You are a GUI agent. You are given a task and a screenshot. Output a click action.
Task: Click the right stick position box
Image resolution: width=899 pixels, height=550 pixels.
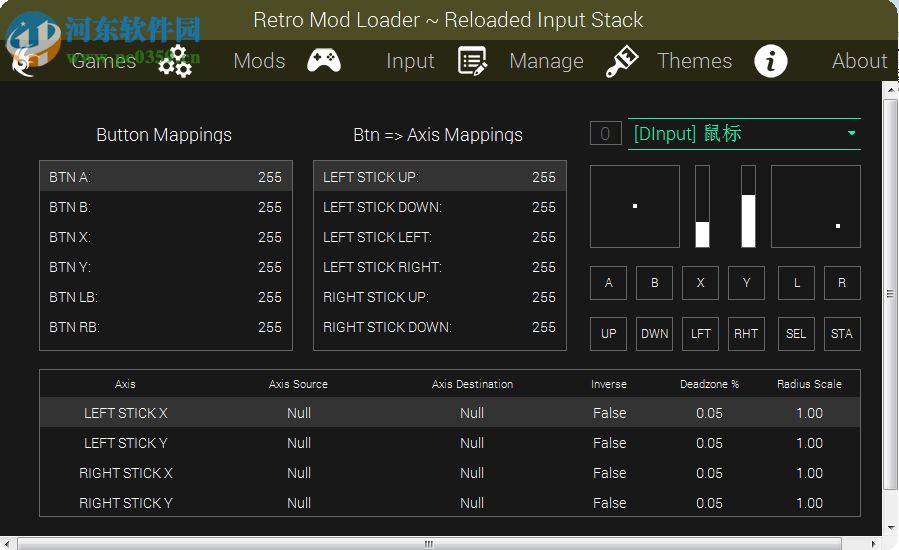[816, 206]
